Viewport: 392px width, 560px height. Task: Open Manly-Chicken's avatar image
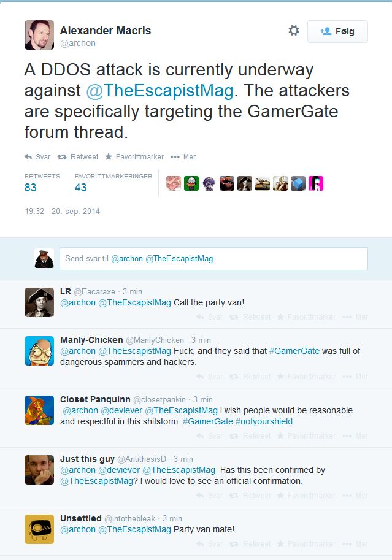point(39,351)
